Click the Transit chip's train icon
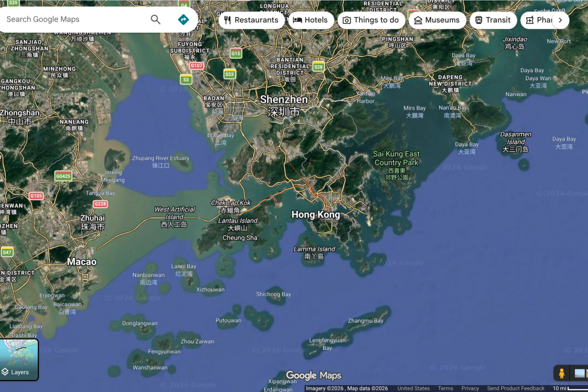Image resolution: width=588 pixels, height=392 pixels. [x=479, y=20]
